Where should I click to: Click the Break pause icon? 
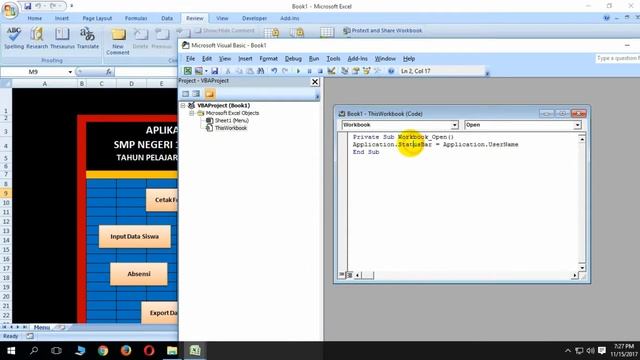coord(309,71)
